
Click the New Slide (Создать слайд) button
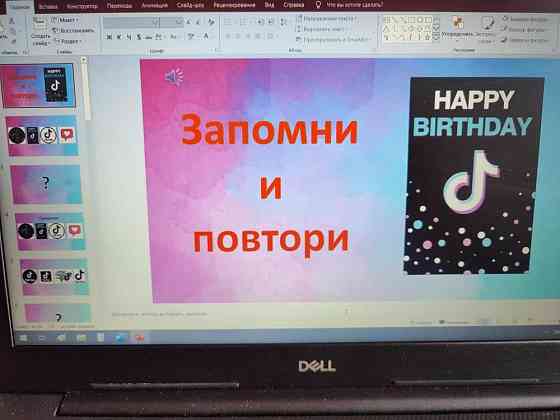coord(40,32)
